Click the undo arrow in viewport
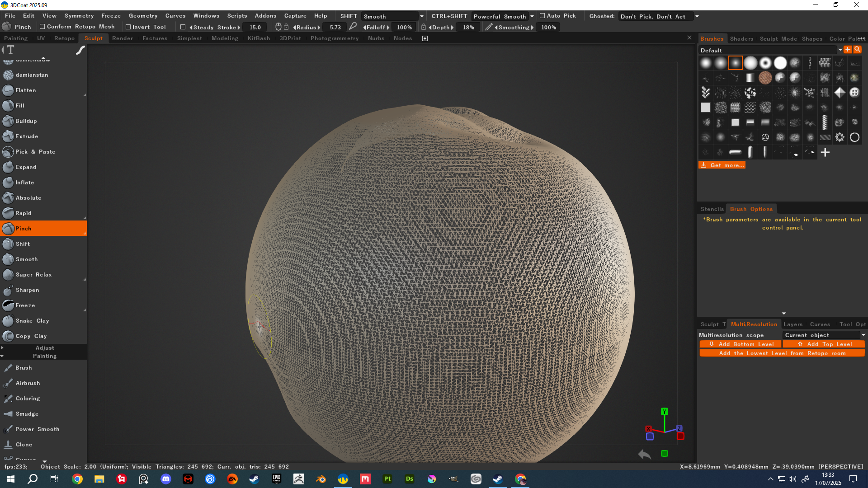 644,454
